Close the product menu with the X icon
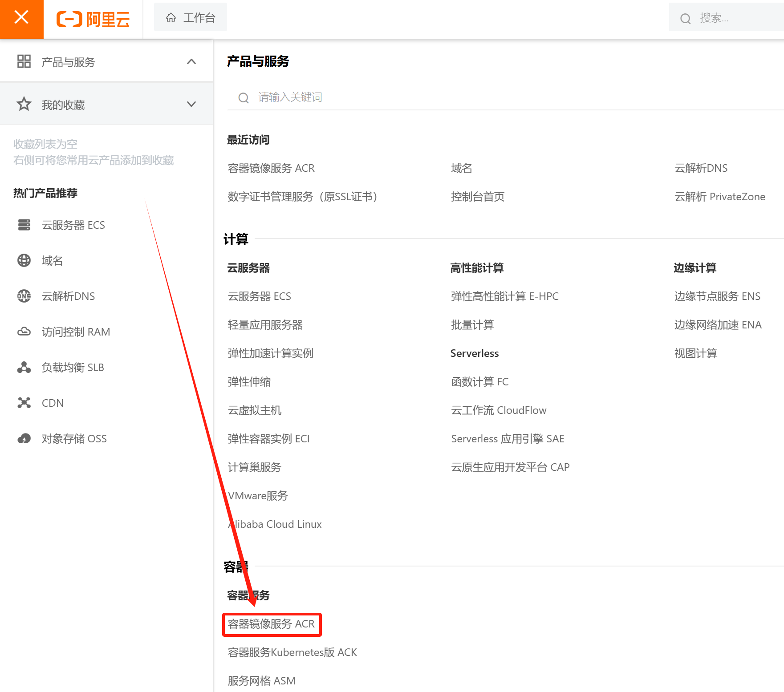Image resolution: width=784 pixels, height=692 pixels. click(21, 18)
